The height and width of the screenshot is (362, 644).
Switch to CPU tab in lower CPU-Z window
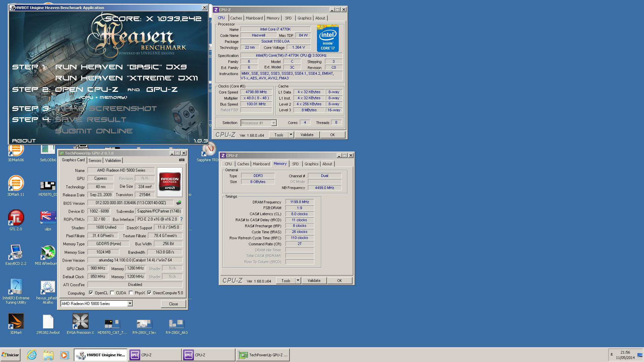point(228,164)
